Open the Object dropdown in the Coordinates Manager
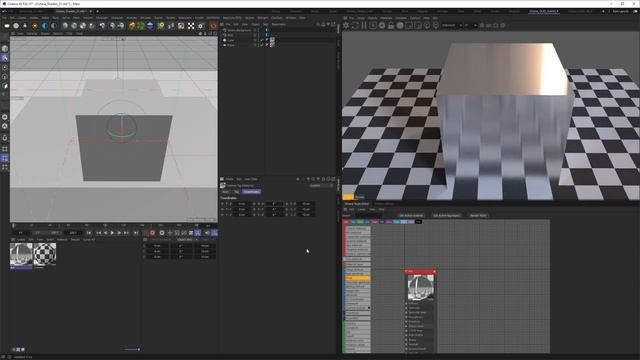The width and height of the screenshot is (640, 360). (187, 240)
